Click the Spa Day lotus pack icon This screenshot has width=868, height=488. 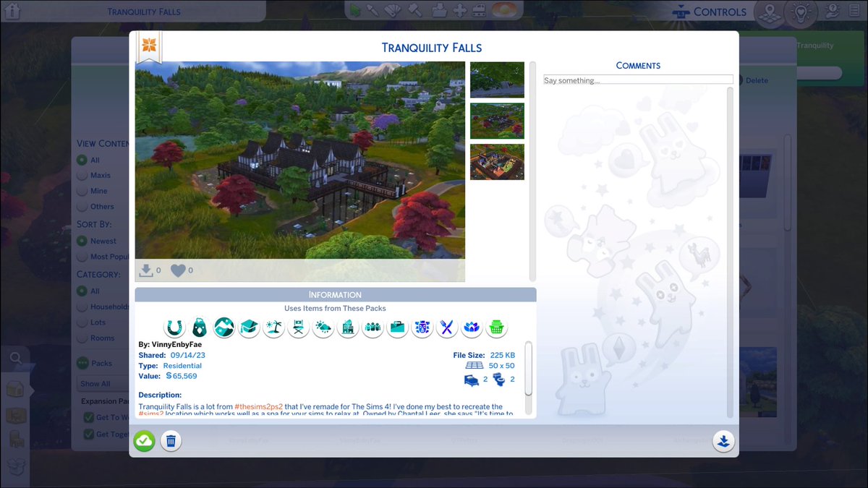[x=472, y=328]
